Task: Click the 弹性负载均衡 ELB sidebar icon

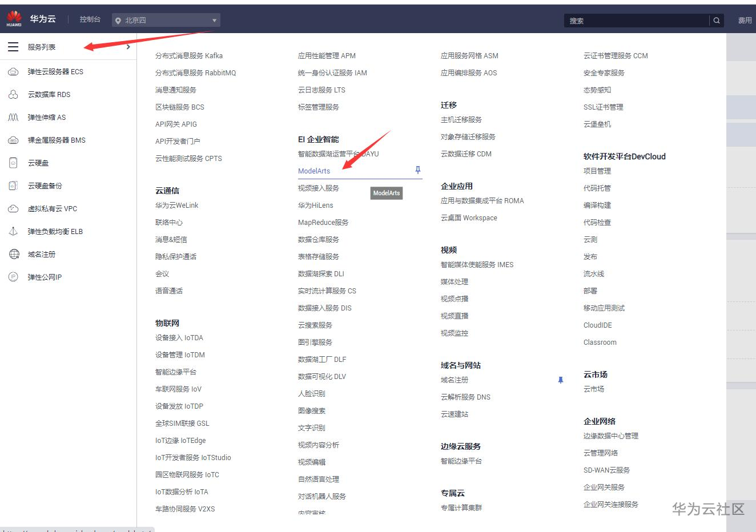Action: 13,231
